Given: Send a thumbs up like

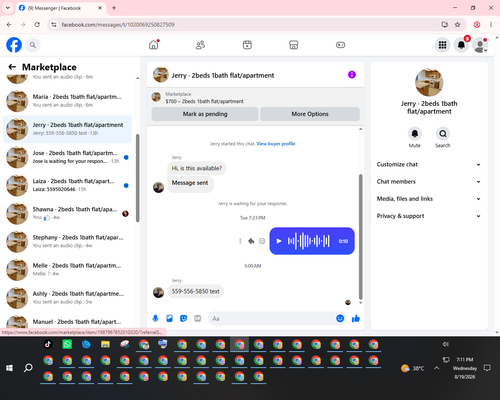Looking at the screenshot, I should [x=356, y=318].
